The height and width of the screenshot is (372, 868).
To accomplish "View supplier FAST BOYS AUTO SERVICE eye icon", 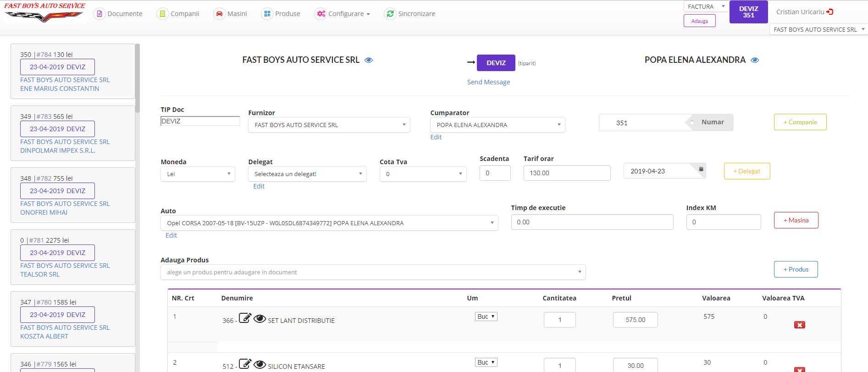I will pyautogui.click(x=369, y=60).
